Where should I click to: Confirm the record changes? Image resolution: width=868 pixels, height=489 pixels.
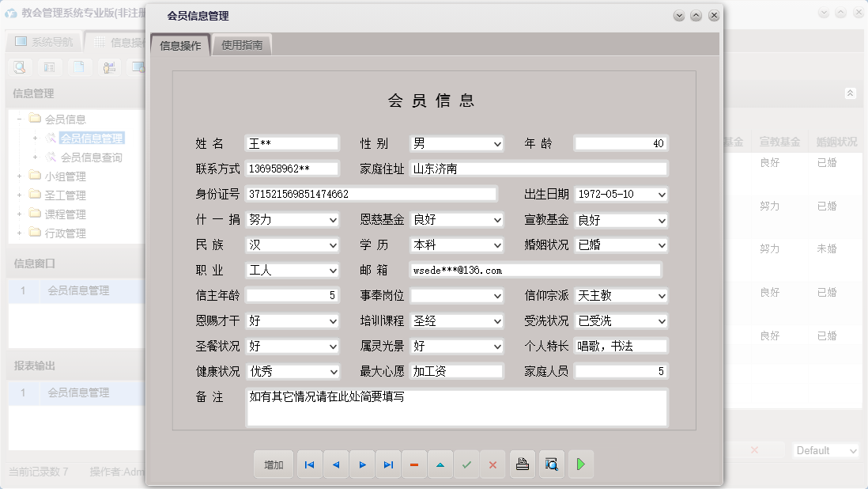point(466,464)
